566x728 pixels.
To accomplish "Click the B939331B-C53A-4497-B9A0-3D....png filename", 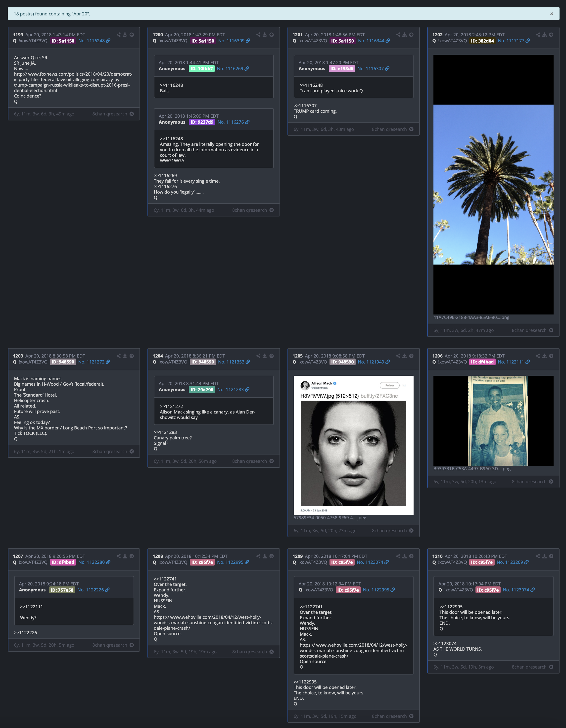I will 472,469.
